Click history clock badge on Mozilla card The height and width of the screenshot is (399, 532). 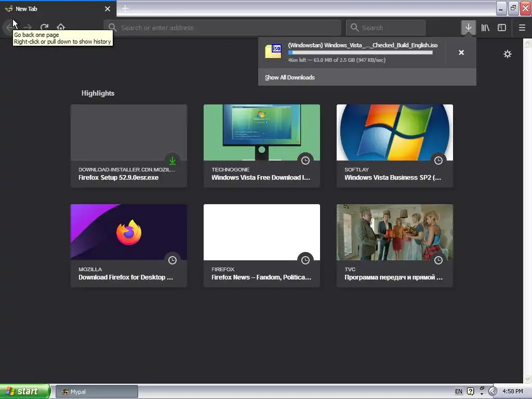[x=172, y=260]
